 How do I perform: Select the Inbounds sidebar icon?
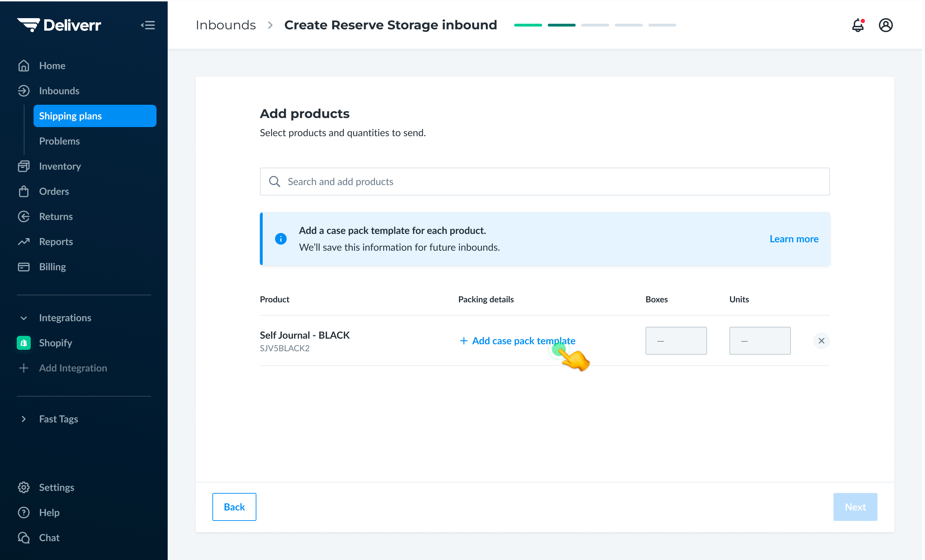pos(24,91)
